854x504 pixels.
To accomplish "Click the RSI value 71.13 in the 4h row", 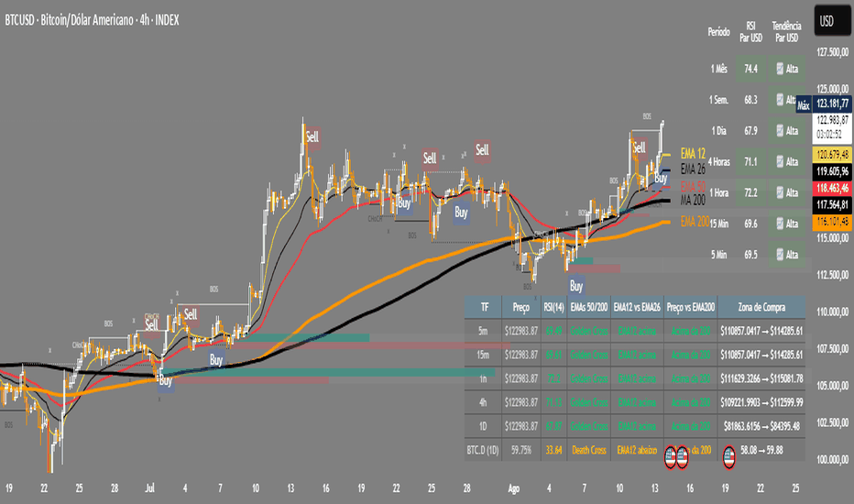I will pyautogui.click(x=553, y=402).
